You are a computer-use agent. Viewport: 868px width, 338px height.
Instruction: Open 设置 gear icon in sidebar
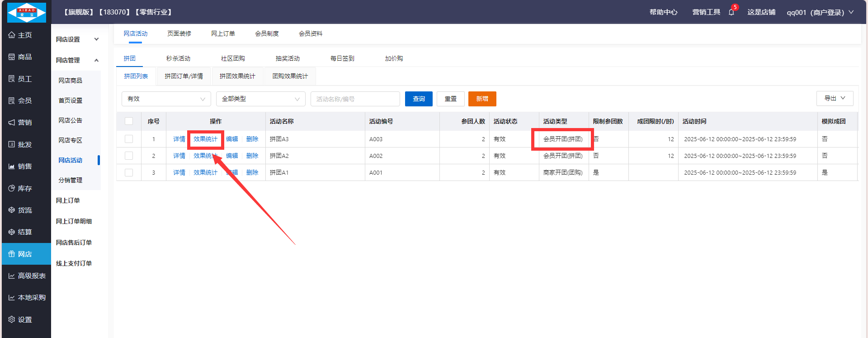pos(12,319)
